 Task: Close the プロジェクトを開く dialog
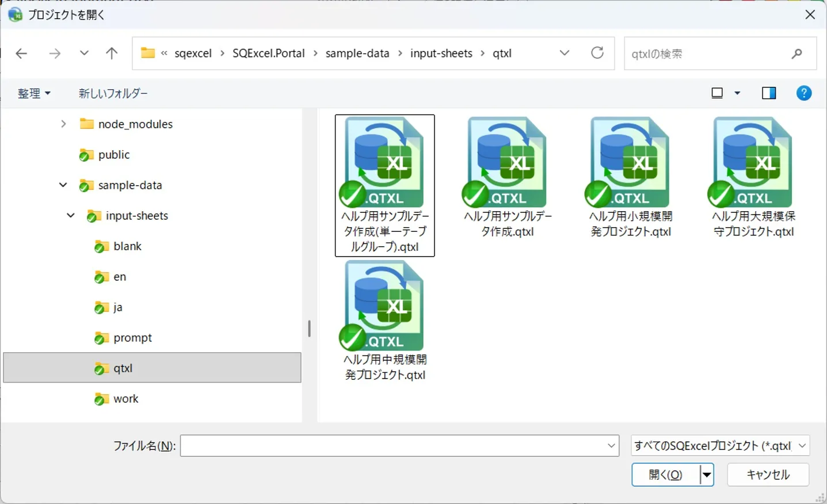pos(810,14)
